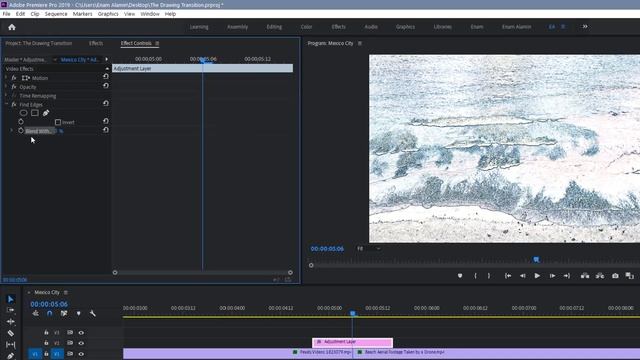Click the Lift button
The width and height of the screenshot is (640, 360).
coord(585,276)
